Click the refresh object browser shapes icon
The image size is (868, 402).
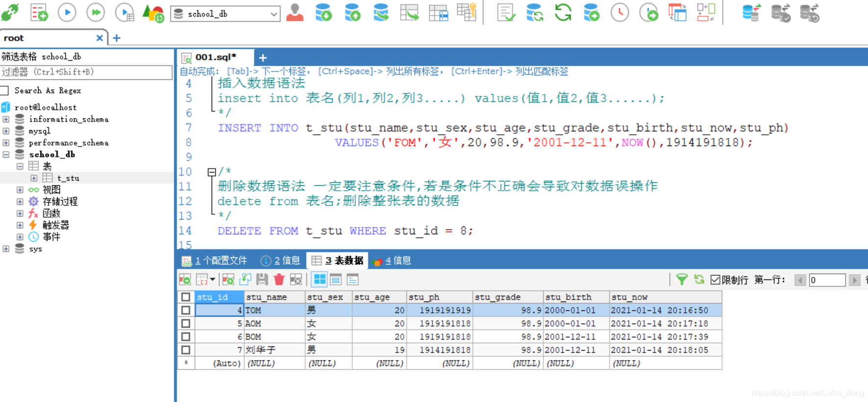pos(153,13)
